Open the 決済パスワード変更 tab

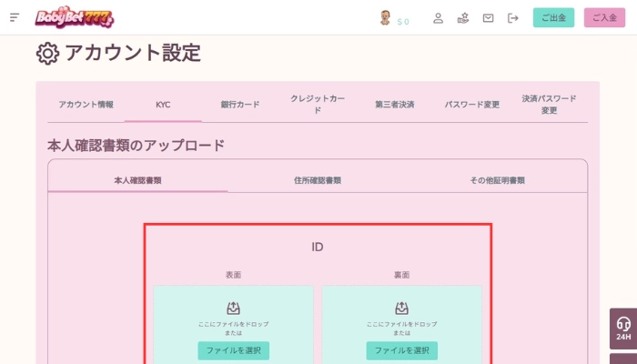point(549,105)
